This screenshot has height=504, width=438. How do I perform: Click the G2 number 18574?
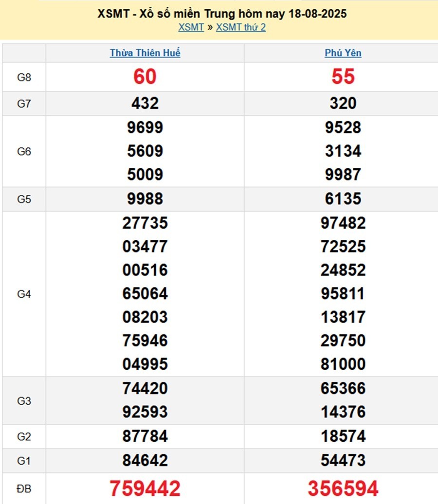(343, 436)
